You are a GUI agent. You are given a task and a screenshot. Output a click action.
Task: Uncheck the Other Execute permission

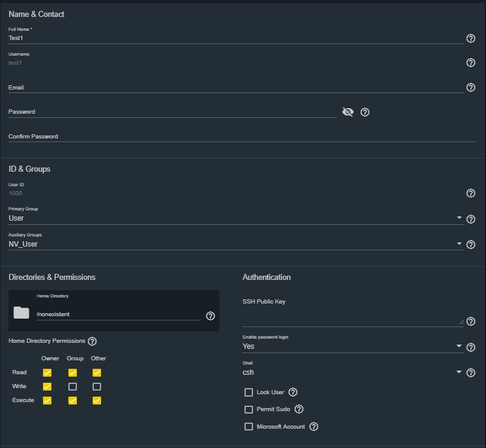click(97, 400)
